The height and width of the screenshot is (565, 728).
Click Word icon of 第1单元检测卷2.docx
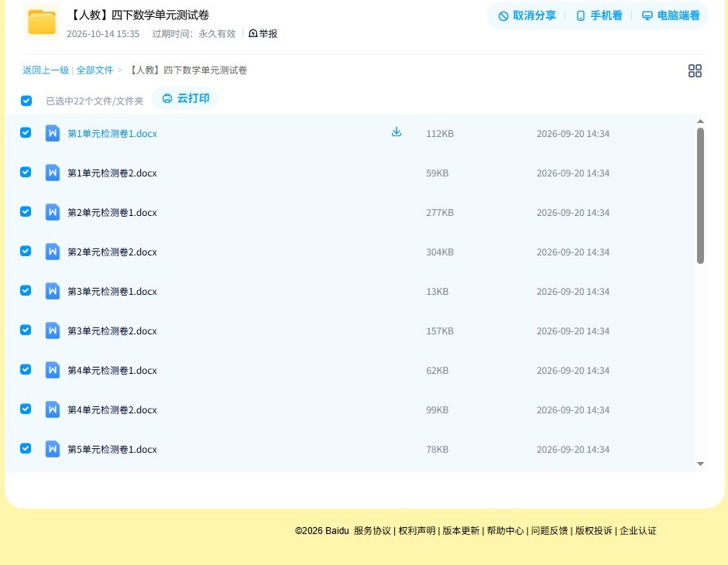click(x=53, y=173)
